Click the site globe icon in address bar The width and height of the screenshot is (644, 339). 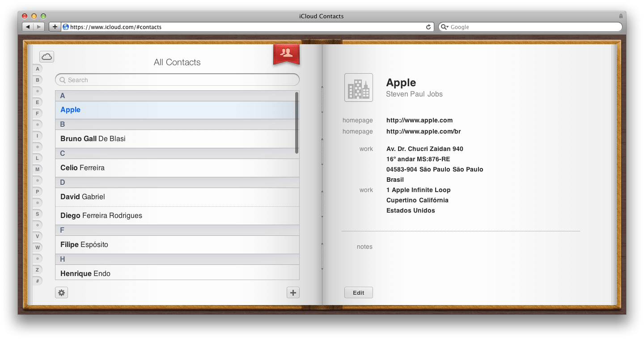pyautogui.click(x=66, y=27)
